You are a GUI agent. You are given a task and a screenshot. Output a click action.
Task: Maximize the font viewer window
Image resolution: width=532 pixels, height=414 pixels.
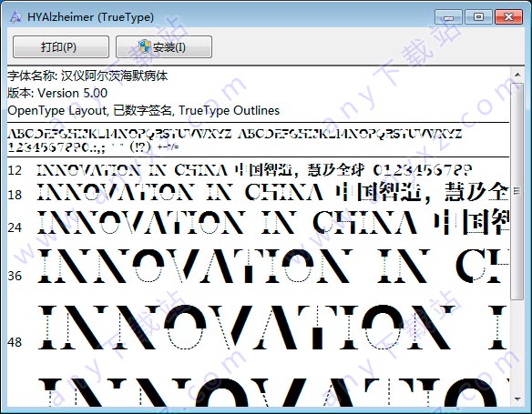pos(478,17)
